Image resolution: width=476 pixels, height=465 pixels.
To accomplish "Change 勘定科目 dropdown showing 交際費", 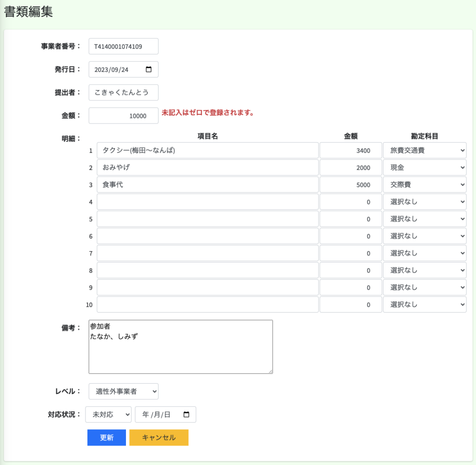I will (424, 185).
